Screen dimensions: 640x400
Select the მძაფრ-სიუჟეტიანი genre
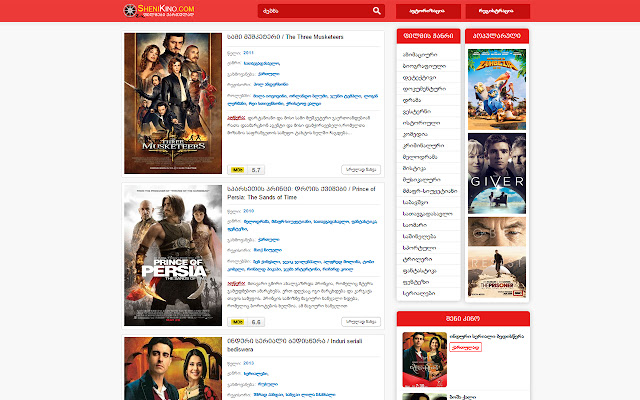[428, 191]
